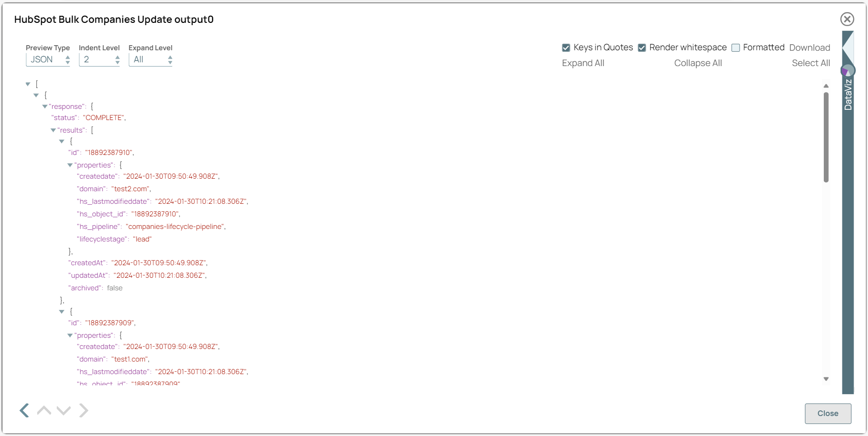Select the "test2.com" domain value
The height and width of the screenshot is (436, 868).
coord(130,189)
